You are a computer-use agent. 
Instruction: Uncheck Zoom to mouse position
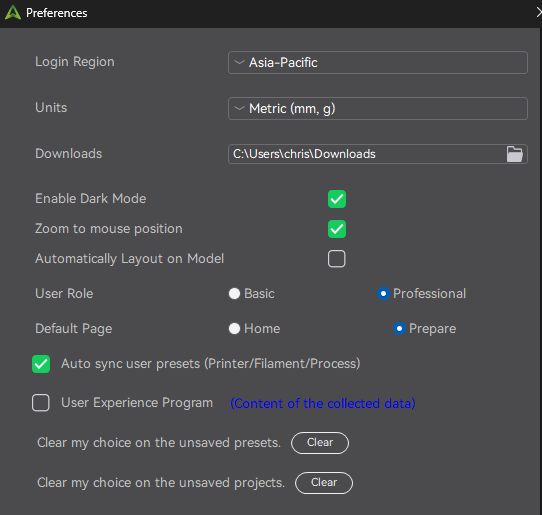point(337,229)
